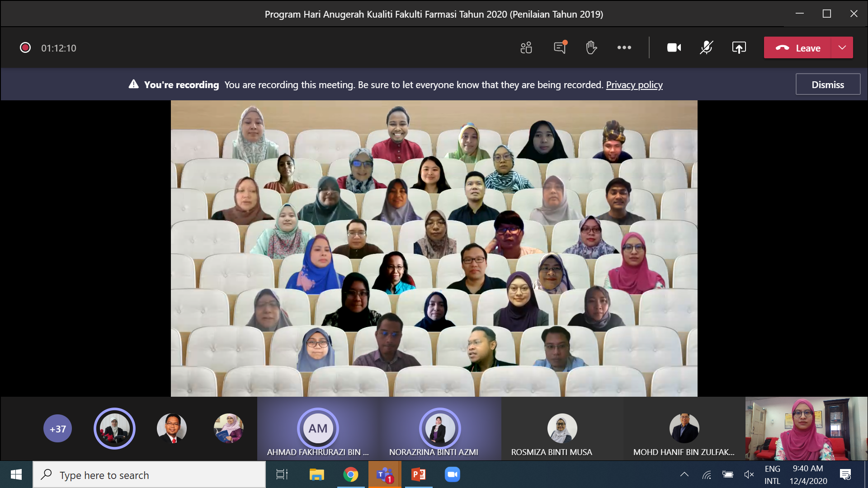Open Zoom app from the taskbar
868x488 pixels.
tap(452, 474)
